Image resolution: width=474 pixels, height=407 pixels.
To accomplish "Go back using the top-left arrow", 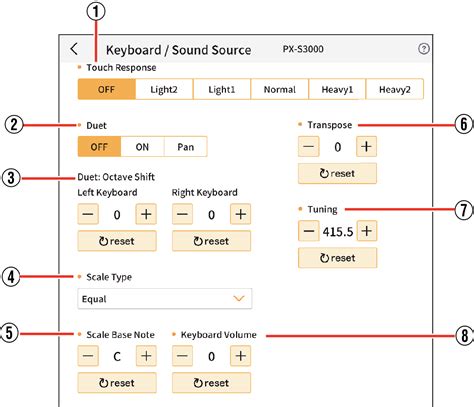I will 74,49.
